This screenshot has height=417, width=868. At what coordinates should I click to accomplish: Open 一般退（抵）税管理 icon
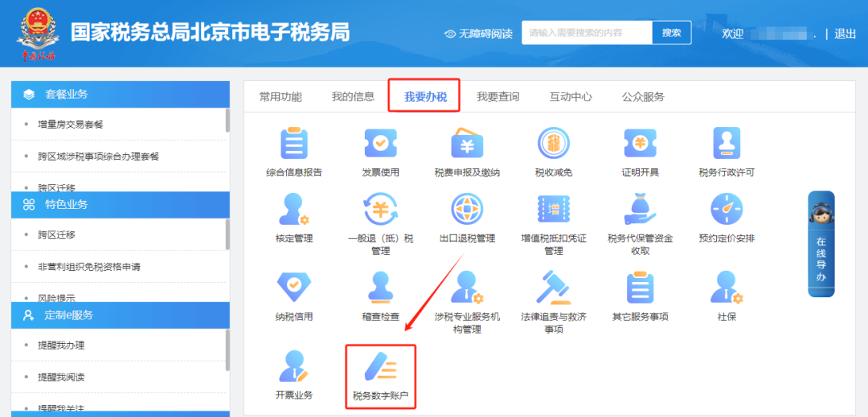(x=380, y=209)
